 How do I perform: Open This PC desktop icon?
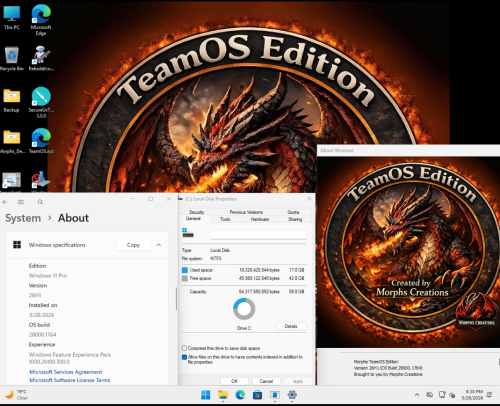pos(12,18)
